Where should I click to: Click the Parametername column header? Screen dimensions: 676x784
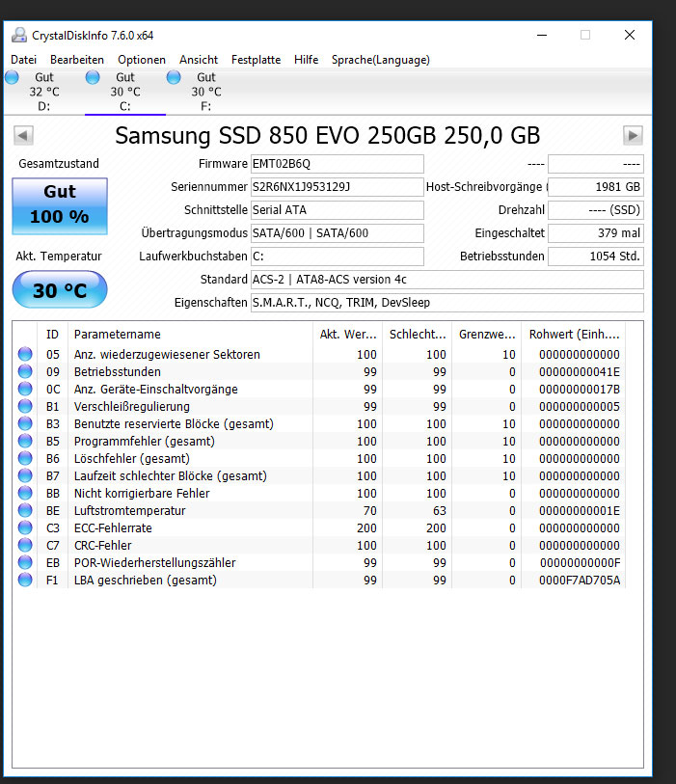point(190,334)
